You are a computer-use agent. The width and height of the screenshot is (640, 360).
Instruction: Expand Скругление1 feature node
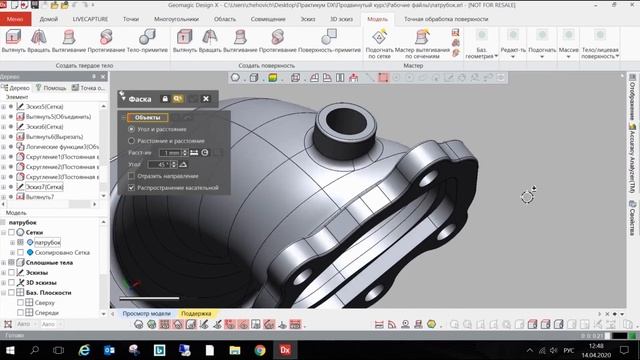[x=4, y=157]
